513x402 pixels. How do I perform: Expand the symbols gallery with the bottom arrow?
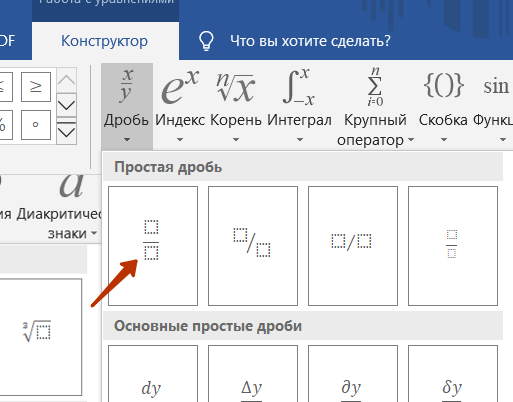[x=67, y=132]
